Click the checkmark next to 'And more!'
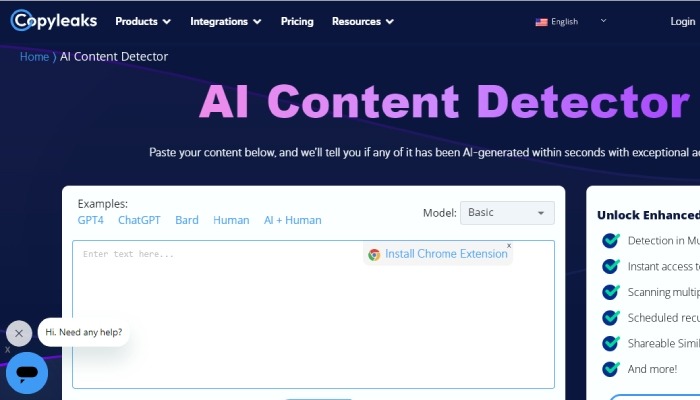Screen dimensions: 700x400 tap(611, 369)
